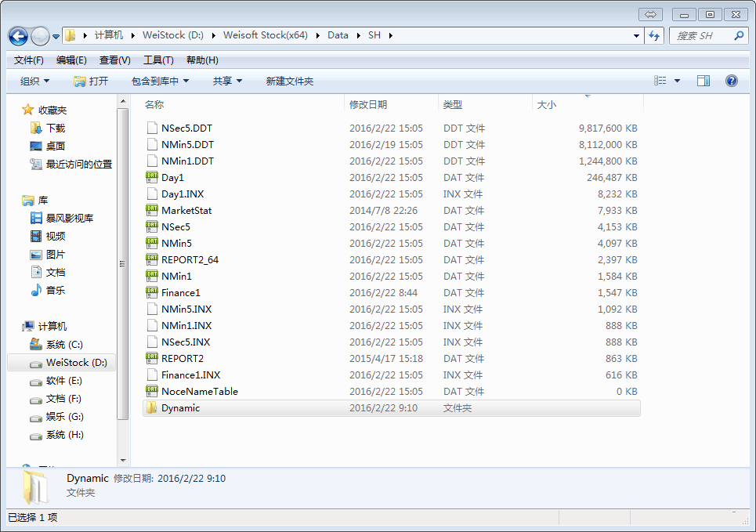Select the Finance1 DAT file icon
Screen dimensions: 756x532
point(152,292)
